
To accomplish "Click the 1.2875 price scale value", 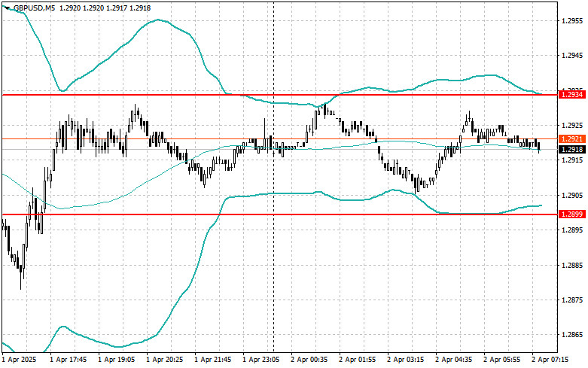I will pos(573,300).
